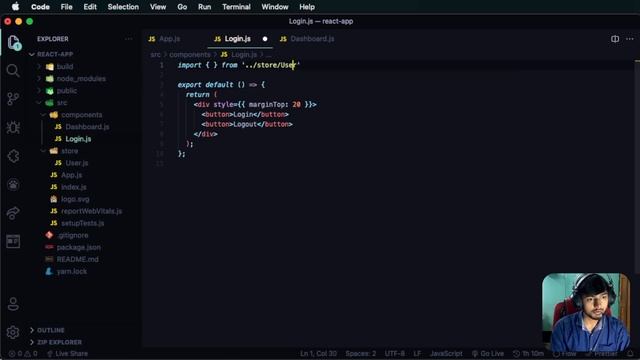640x360 pixels.
Task: Click Go Live in status bar
Action: click(487, 353)
